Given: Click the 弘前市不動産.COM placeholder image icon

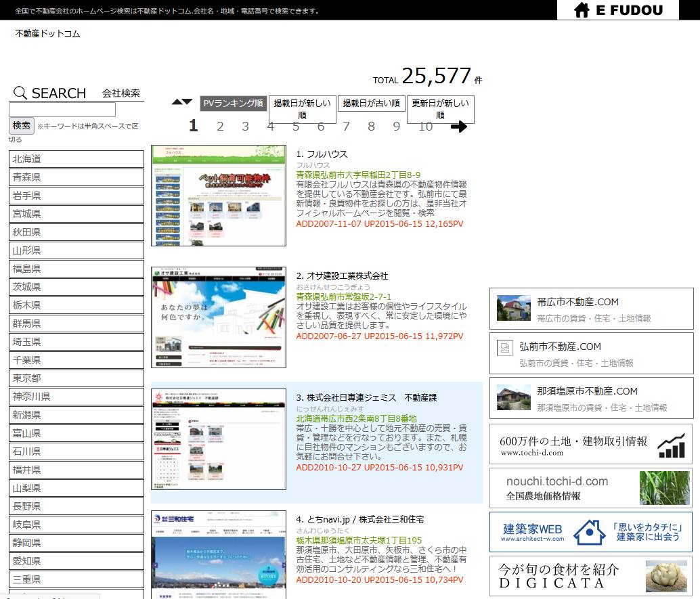Looking at the screenshot, I should (505, 348).
